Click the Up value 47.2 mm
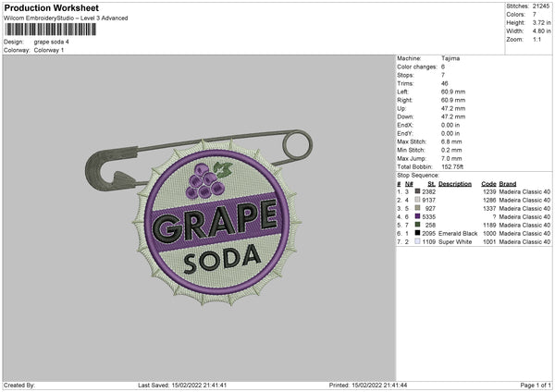 (453, 108)
